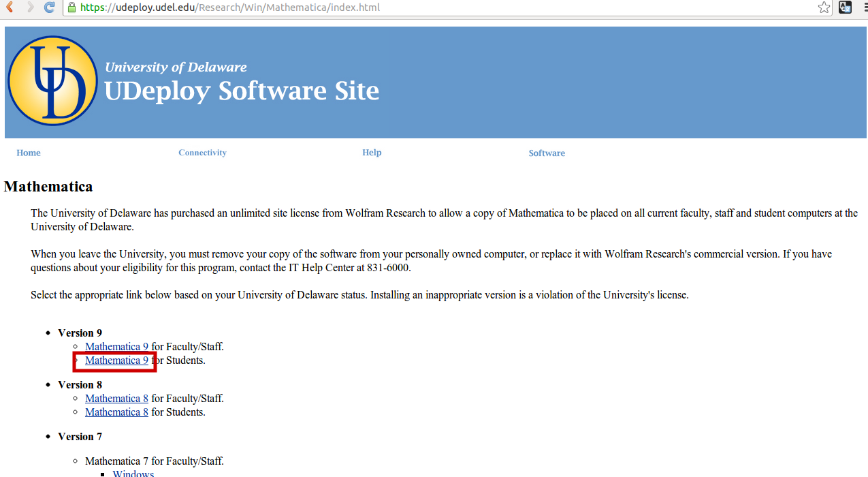868x477 pixels.
Task: Click paragraph starting 'When you leave the University'
Action: [431, 261]
